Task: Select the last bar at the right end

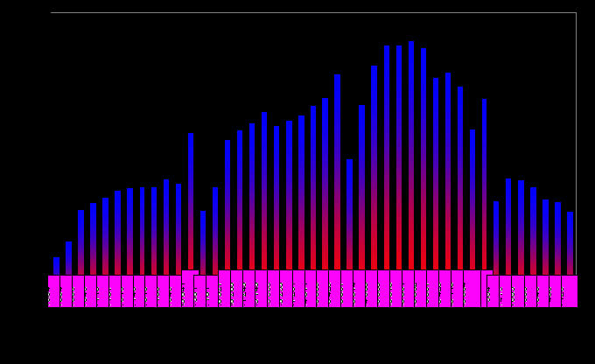Action: coord(570,243)
